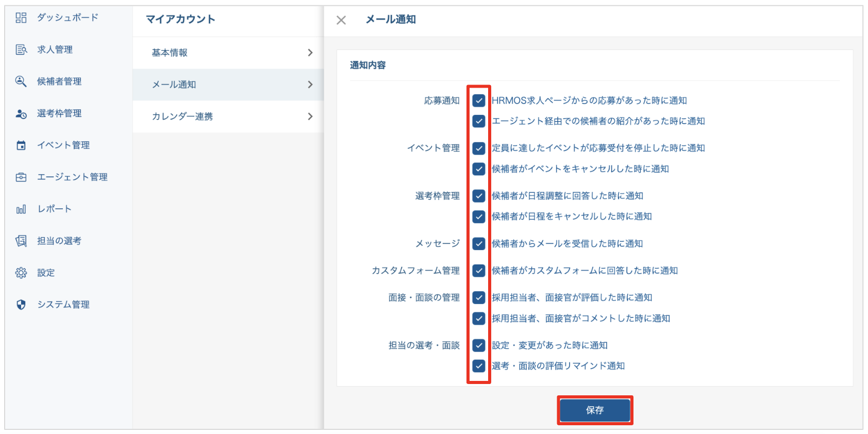Disable 選考・面談の評価リマインド通知 checkbox

[479, 366]
